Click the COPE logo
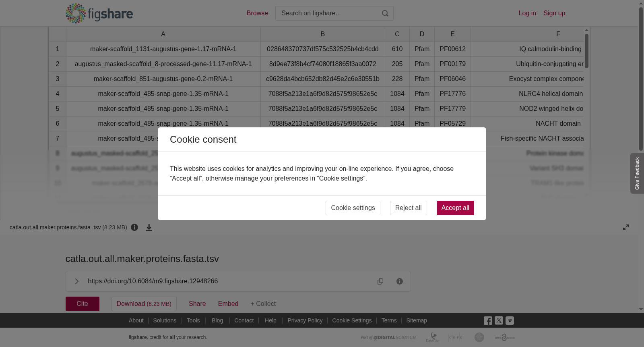 (x=456, y=337)
